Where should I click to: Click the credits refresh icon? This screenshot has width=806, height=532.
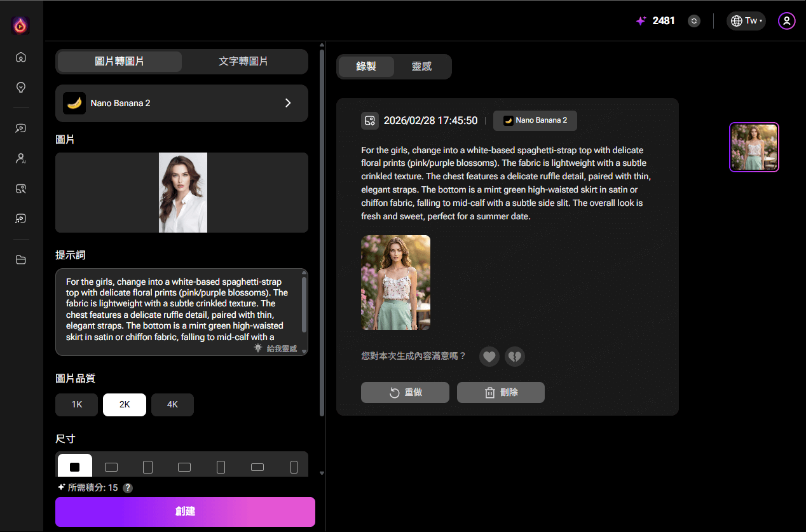click(x=694, y=21)
